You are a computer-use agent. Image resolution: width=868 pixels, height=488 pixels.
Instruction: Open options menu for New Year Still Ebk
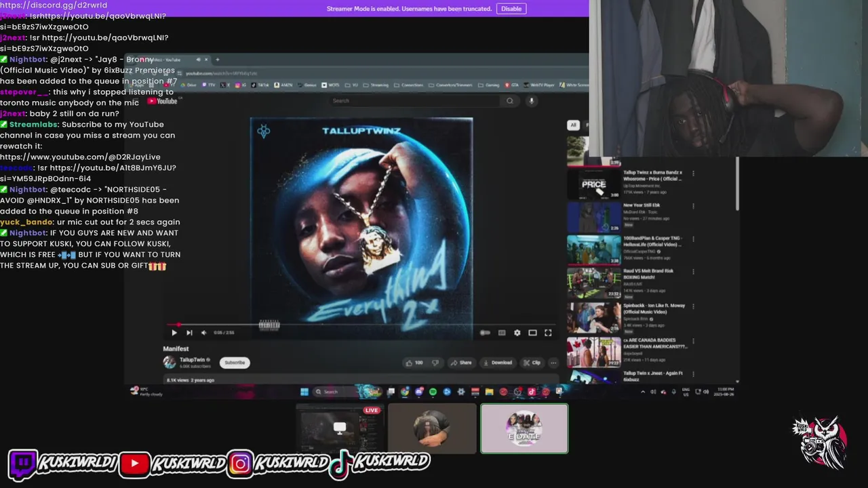coord(693,206)
